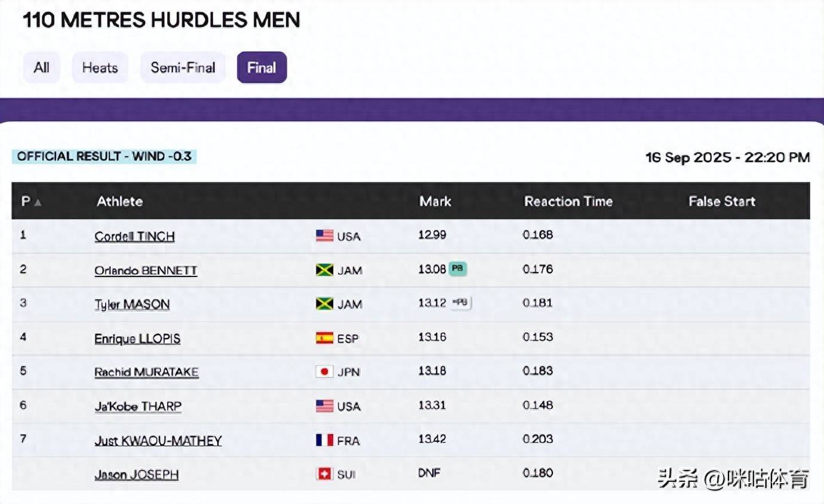Click the Final tab
This screenshot has width=824, height=504.
click(262, 67)
